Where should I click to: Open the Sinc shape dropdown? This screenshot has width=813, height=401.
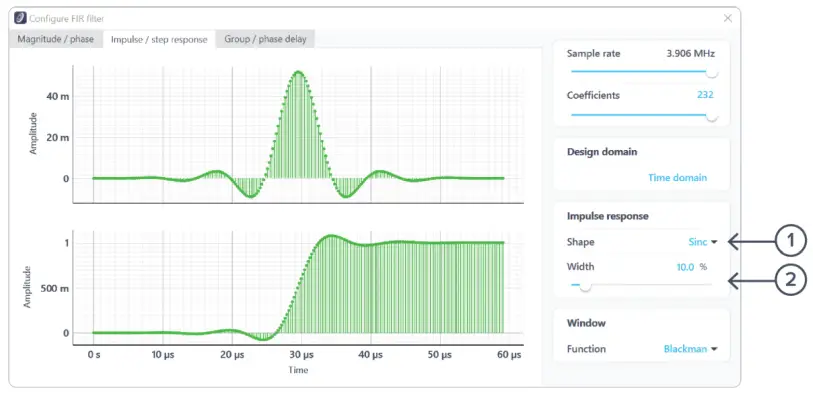[703, 242]
